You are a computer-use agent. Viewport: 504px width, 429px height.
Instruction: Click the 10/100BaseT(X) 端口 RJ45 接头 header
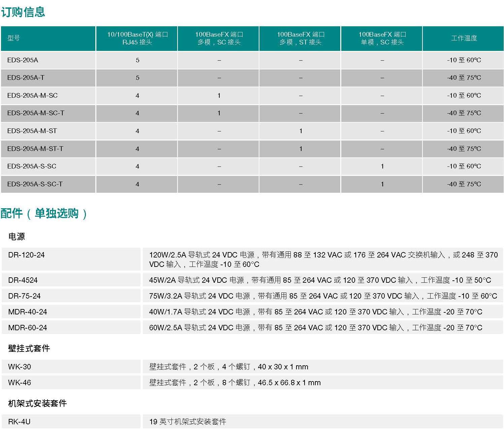(137, 38)
